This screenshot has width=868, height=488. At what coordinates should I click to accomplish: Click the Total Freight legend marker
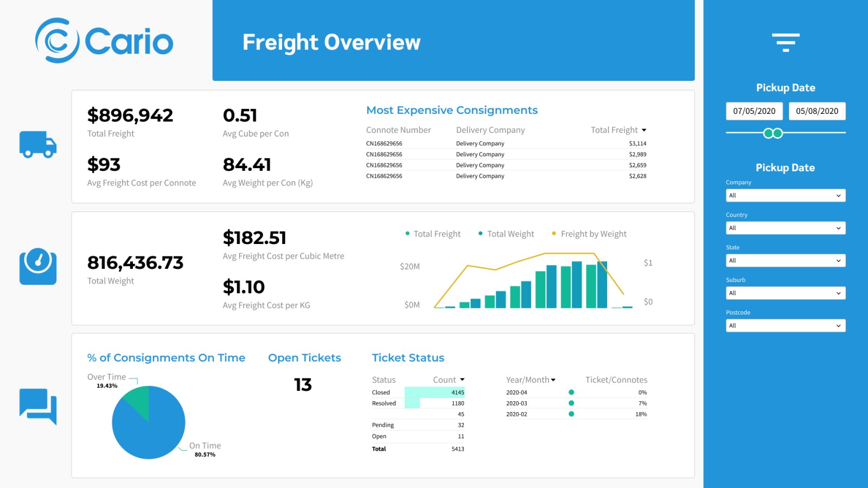[407, 234]
